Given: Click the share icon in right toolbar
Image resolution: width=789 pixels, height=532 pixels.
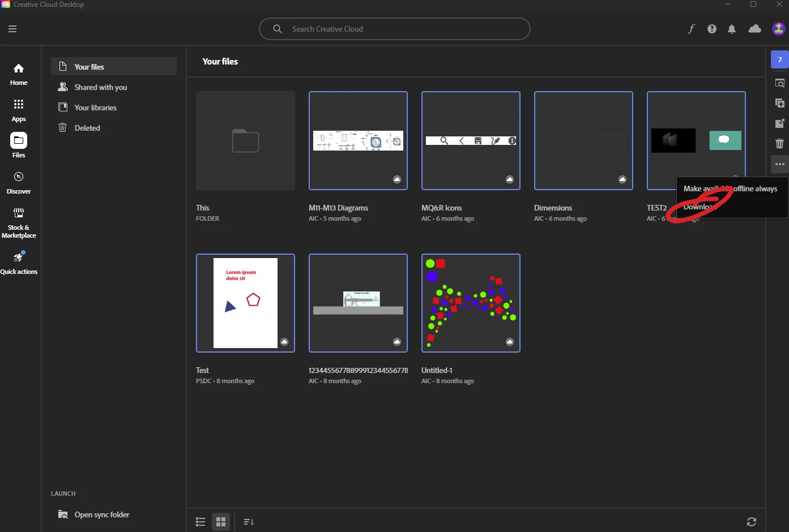Looking at the screenshot, I should click(780, 123).
